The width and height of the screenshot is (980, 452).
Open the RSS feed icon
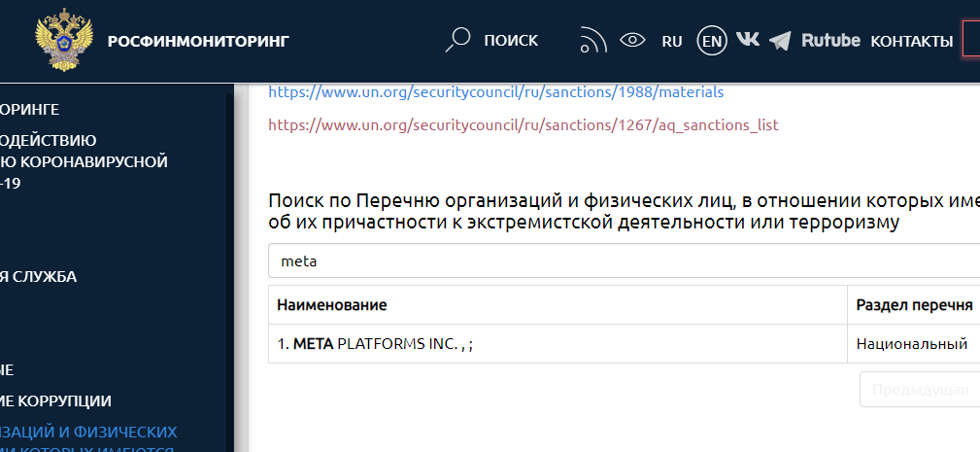tap(592, 40)
